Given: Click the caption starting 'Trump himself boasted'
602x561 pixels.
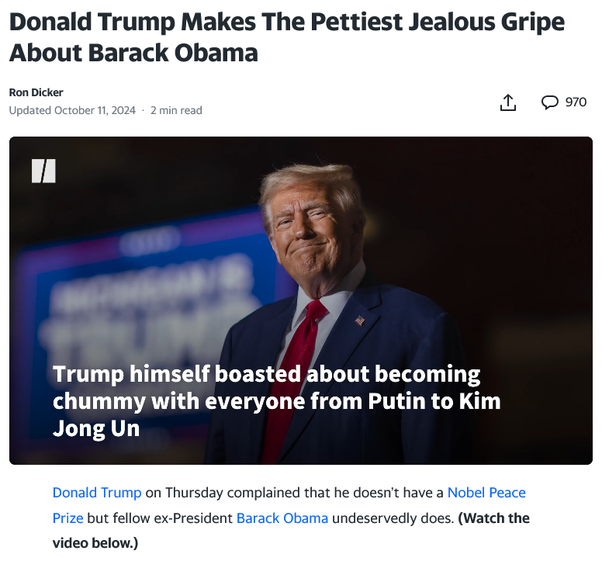Looking at the screenshot, I should (276, 401).
